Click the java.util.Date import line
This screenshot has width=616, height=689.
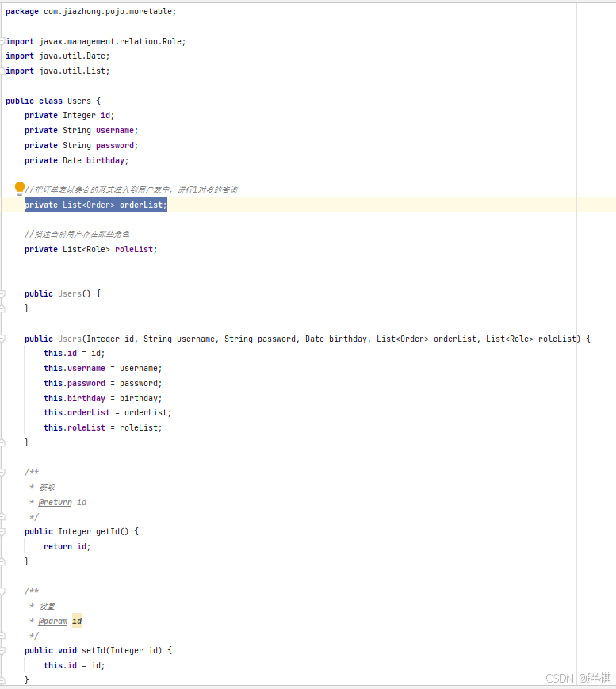pos(58,56)
